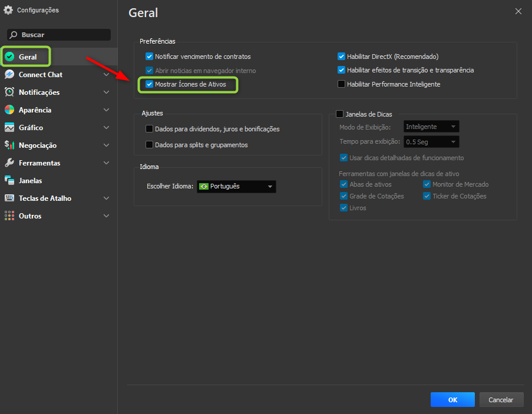
Task: Expand the Ferramentas chevron
Action: [106, 163]
